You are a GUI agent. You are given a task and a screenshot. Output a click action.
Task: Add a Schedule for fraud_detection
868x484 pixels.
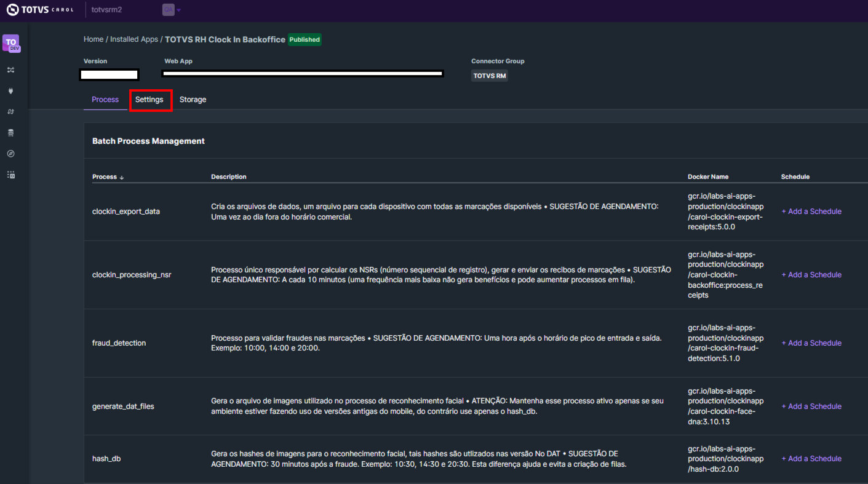point(811,343)
